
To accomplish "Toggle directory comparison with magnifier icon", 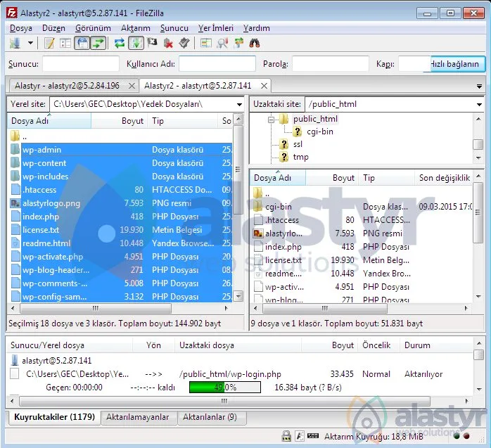I will pos(222,43).
